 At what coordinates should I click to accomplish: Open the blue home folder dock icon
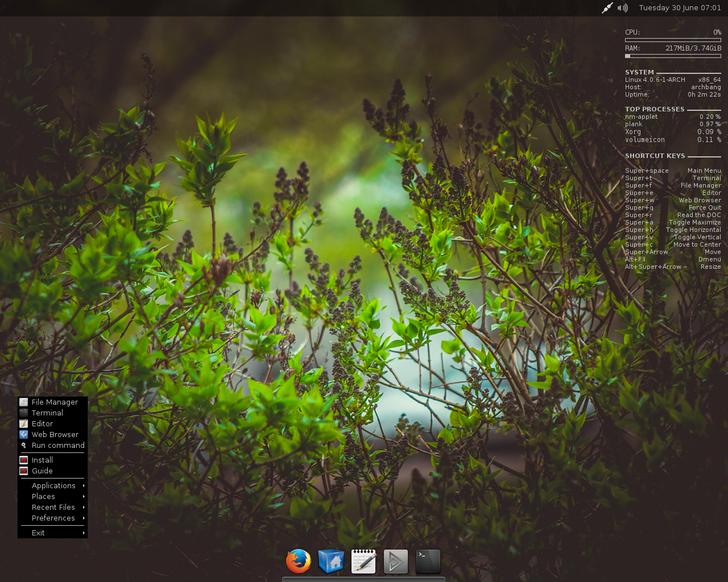pos(331,561)
